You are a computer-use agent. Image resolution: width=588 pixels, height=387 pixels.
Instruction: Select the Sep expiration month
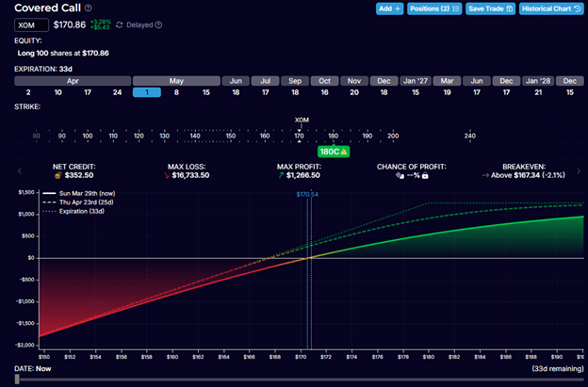(x=295, y=81)
